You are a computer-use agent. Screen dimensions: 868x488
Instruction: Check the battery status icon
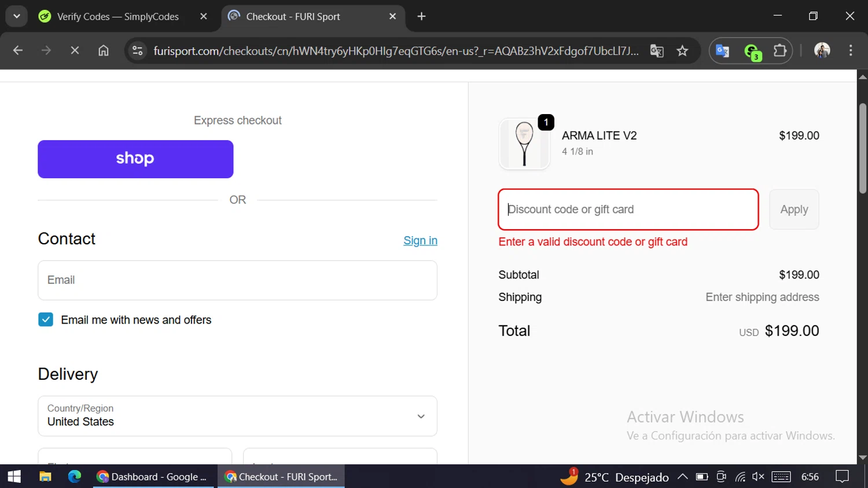click(x=702, y=476)
